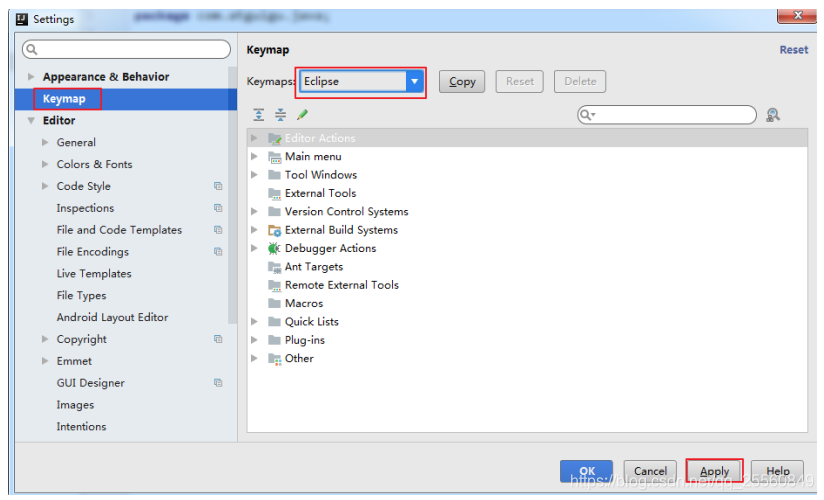Expand the Plug-ins group arrow
The width and height of the screenshot is (824, 500).
click(254, 340)
